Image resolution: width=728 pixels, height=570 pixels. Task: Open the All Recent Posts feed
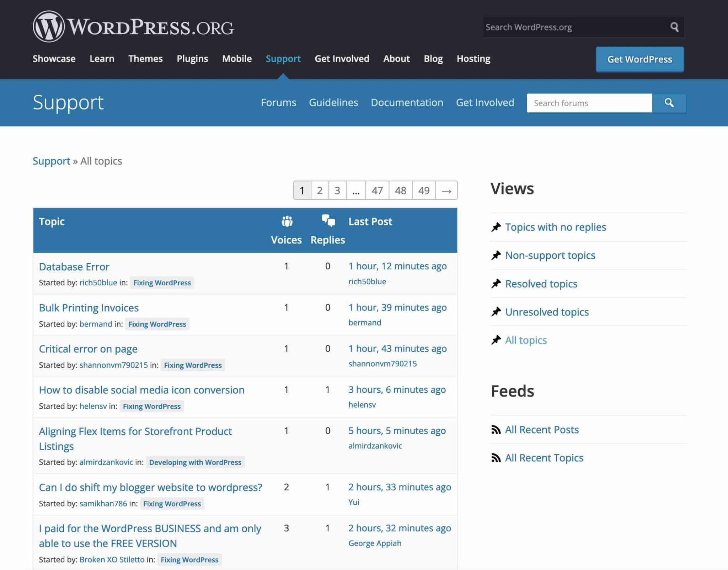[x=542, y=430]
